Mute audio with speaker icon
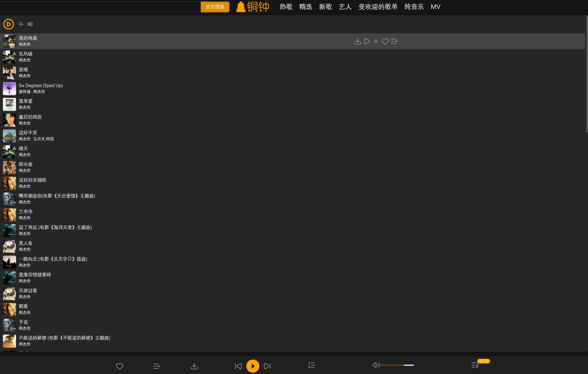 point(376,365)
